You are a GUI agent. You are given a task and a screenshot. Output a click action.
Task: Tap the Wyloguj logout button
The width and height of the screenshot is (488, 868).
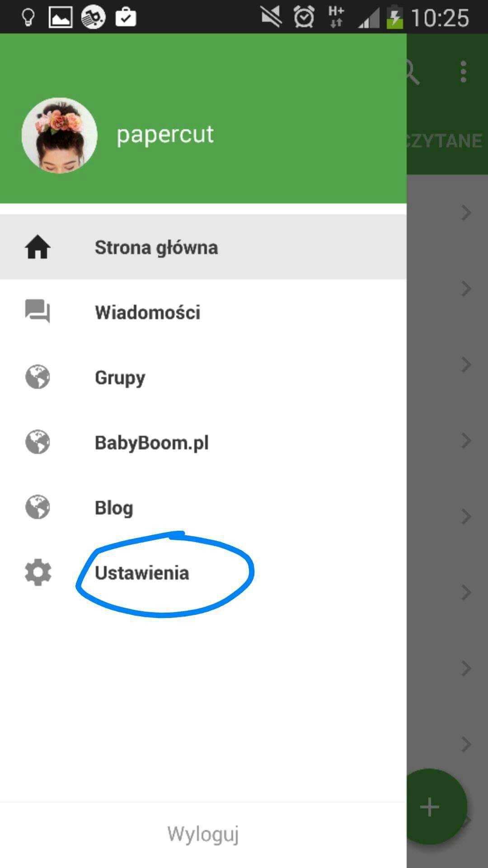(x=203, y=834)
